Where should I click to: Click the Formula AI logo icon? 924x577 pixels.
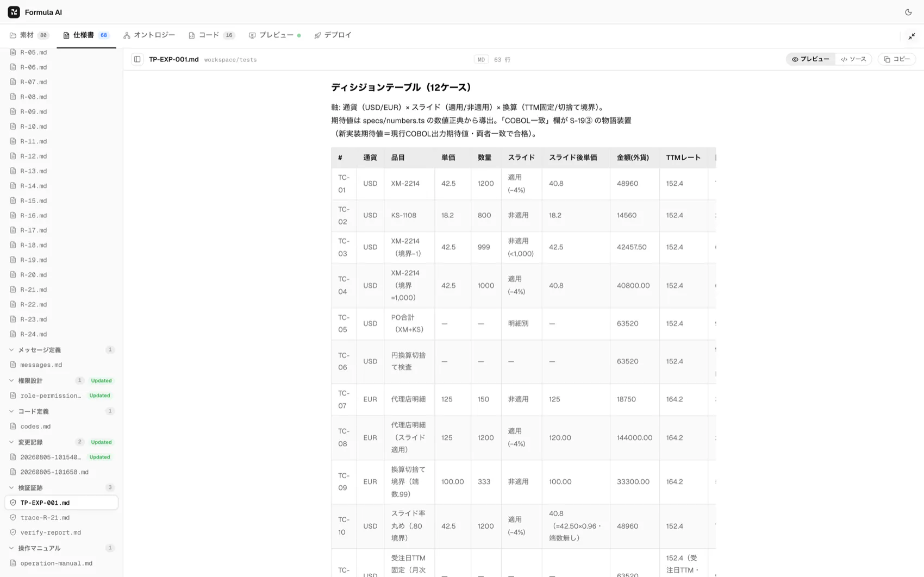click(x=14, y=12)
